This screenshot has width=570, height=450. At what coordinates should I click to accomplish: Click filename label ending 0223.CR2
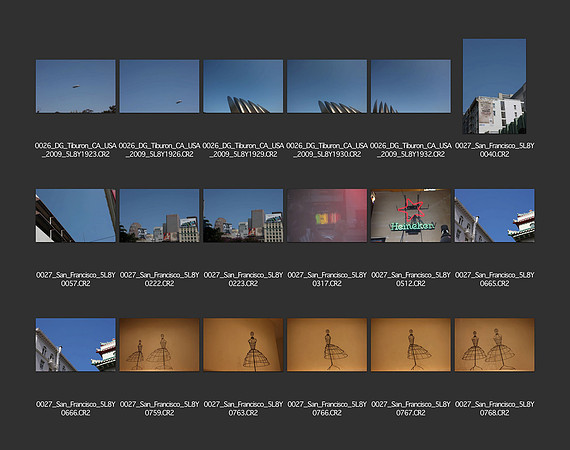pyautogui.click(x=243, y=279)
